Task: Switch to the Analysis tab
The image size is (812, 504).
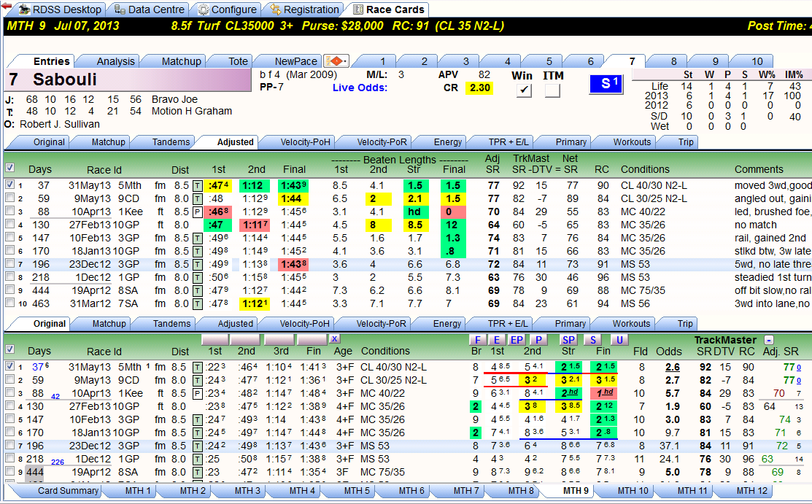Action: tap(115, 61)
